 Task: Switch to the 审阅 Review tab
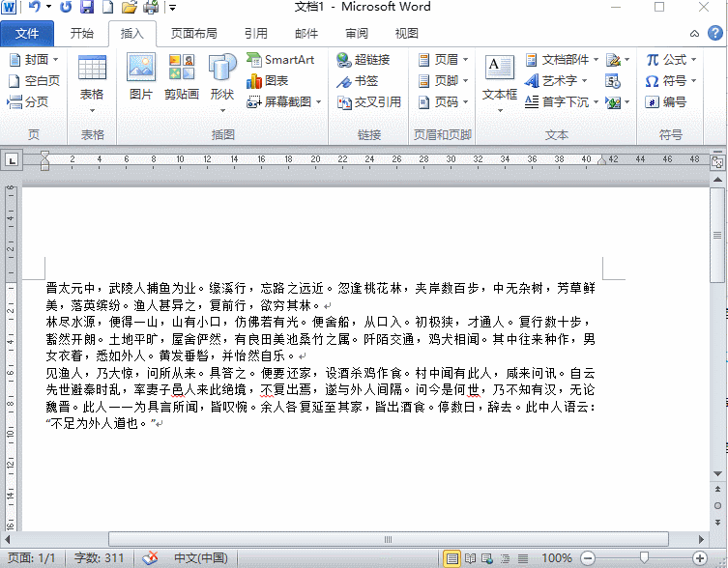point(357,34)
